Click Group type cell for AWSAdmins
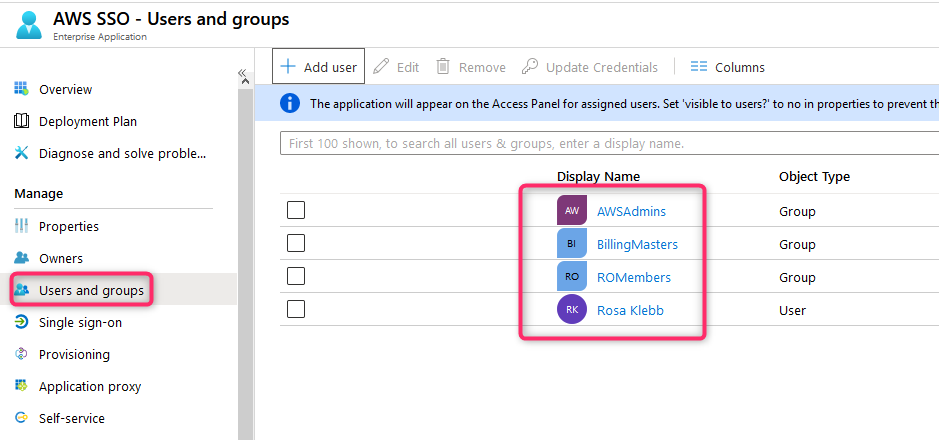This screenshot has height=440, width=939. tap(797, 211)
